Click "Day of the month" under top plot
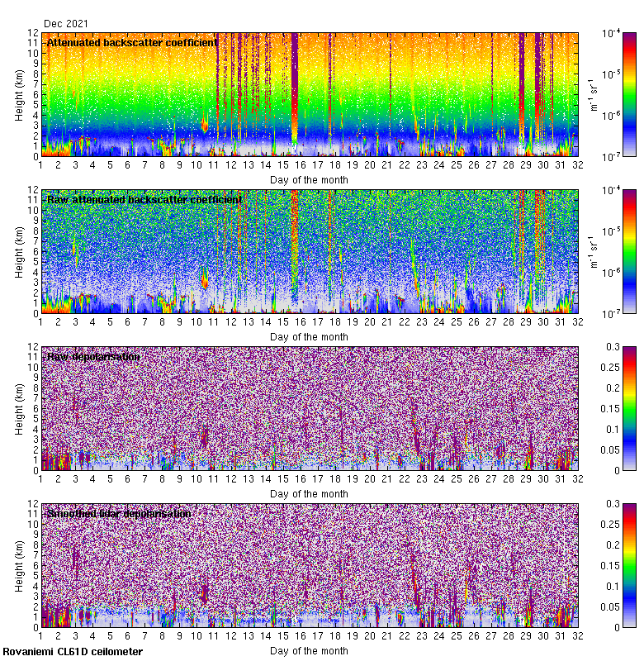This screenshot has height=661, width=644. pos(309,179)
